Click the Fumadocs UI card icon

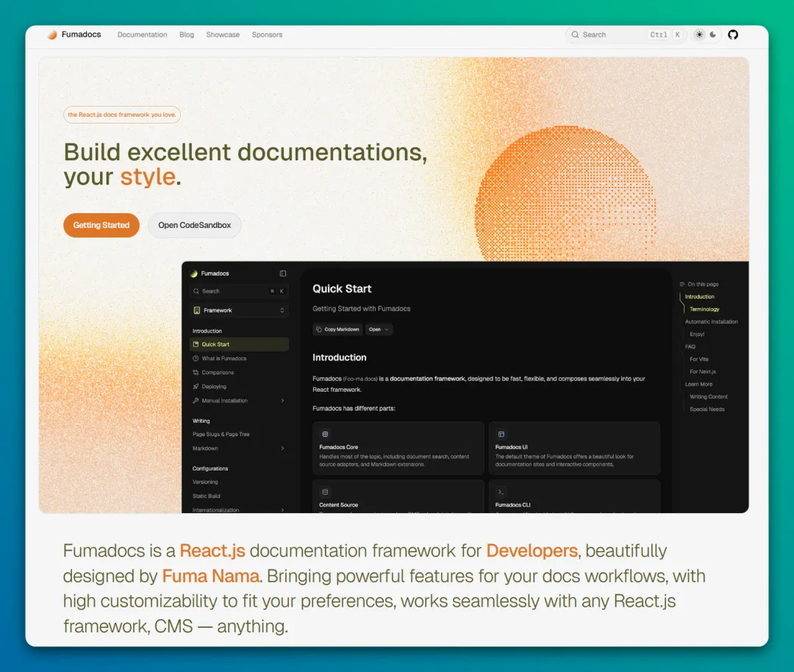[501, 435]
